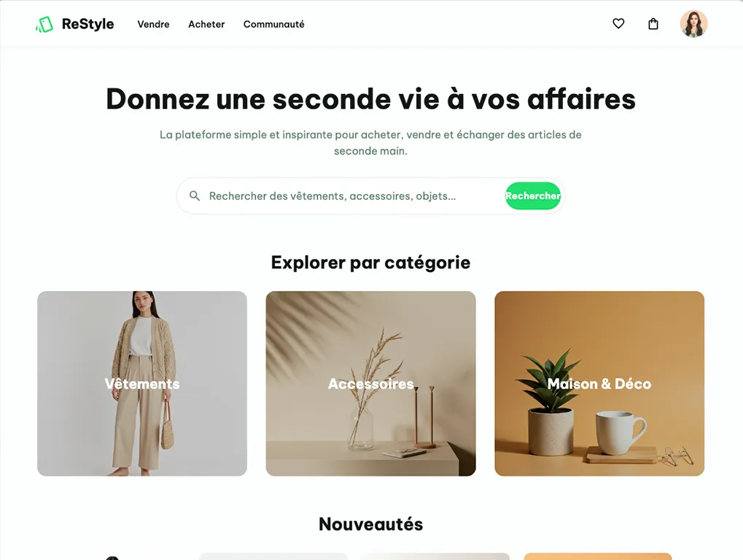The height and width of the screenshot is (560, 743).
Task: Open the user profile avatar
Action: (693, 23)
